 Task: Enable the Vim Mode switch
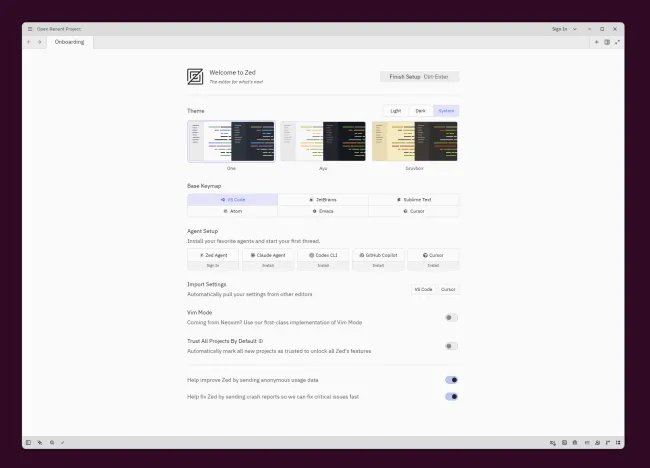451,318
